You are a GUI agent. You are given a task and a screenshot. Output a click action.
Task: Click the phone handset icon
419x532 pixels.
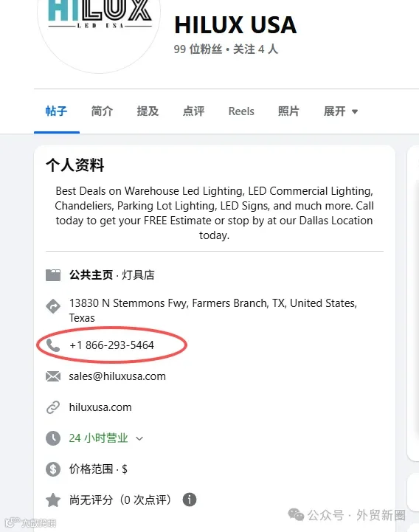[x=53, y=345]
